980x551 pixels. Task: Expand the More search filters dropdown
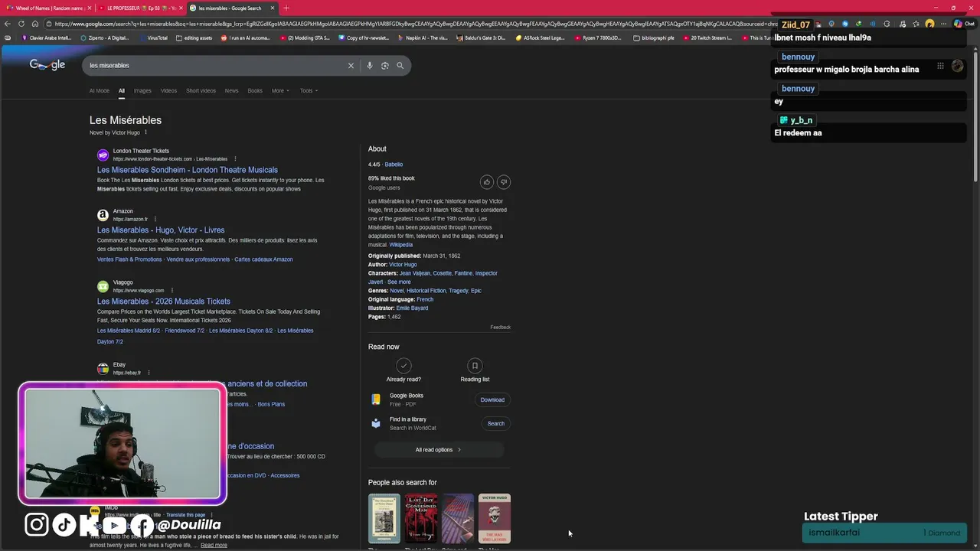tap(280, 91)
